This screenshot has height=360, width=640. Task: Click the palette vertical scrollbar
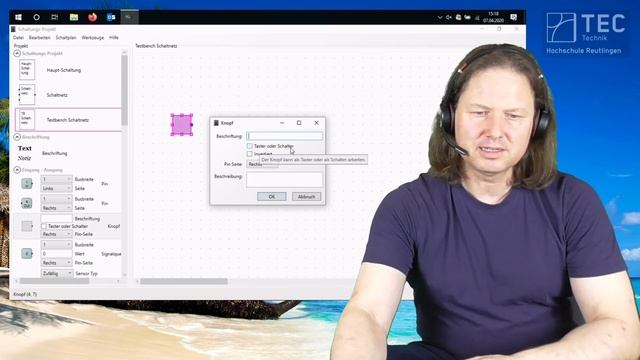coord(124,90)
